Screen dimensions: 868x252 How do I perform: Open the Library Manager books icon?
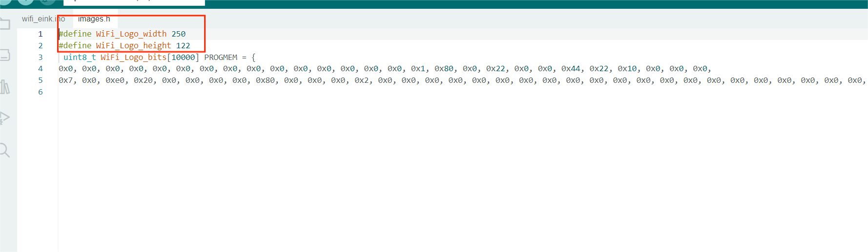click(5, 87)
